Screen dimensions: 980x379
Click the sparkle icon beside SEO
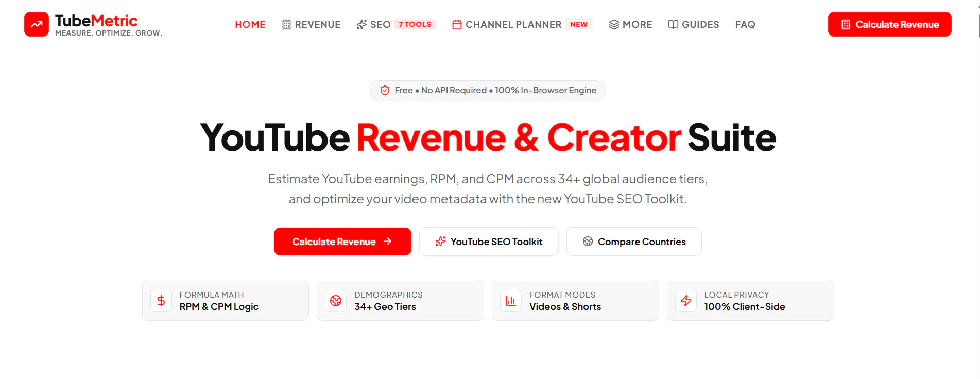click(x=362, y=24)
